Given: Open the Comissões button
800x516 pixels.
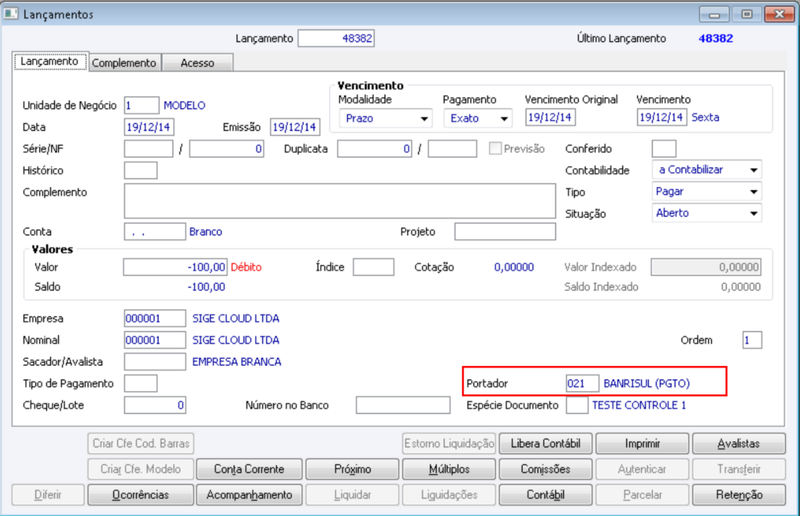Looking at the screenshot, I should click(545, 469).
